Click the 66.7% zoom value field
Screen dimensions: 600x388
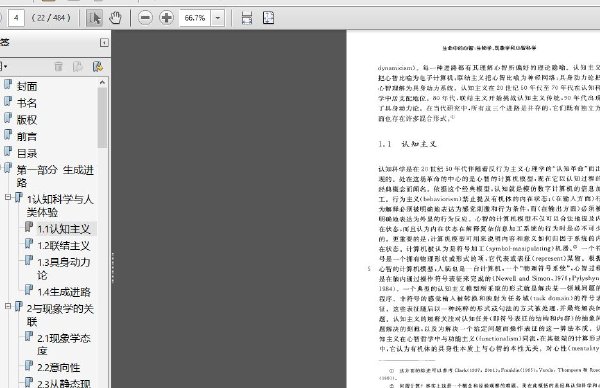pyautogui.click(x=195, y=18)
